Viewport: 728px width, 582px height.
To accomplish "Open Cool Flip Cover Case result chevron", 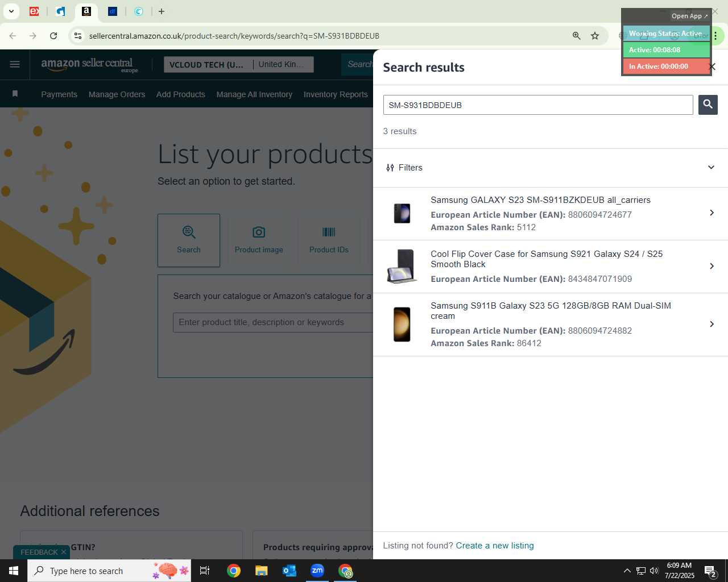I will (712, 266).
